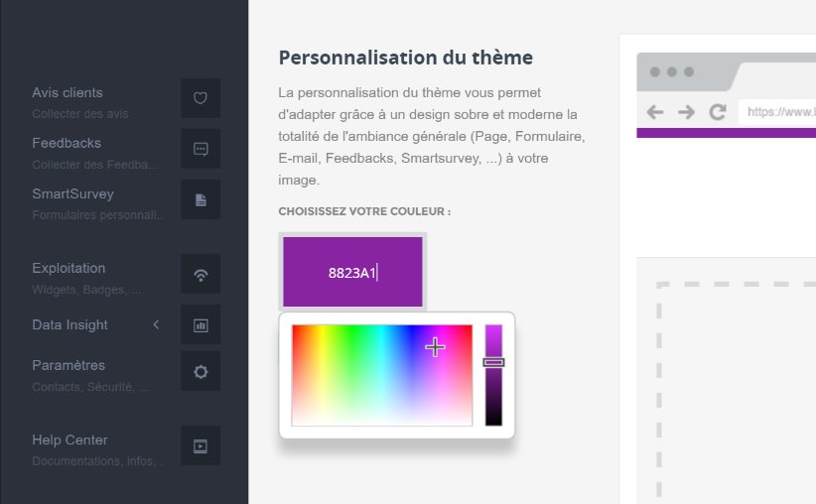The image size is (816, 504).
Task: Click the forward arrow in browser preview
Action: point(686,112)
